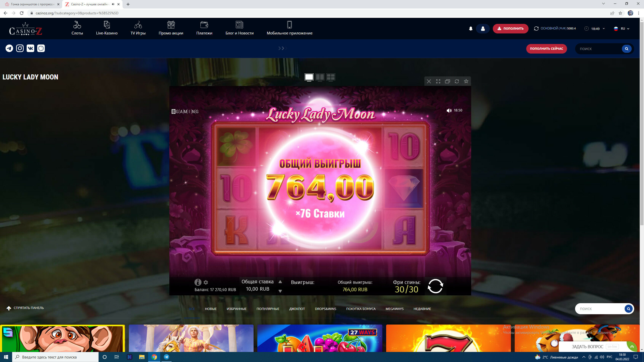Click СПРЯТАТЬ ПАНЕЛЬ to hide panel

(x=25, y=308)
